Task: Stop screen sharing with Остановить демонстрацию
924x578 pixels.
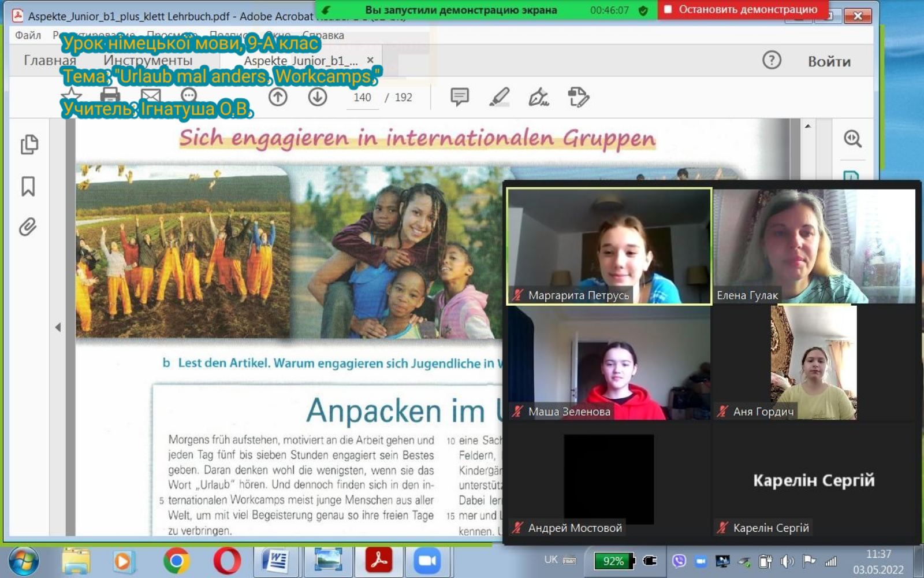Action: click(x=742, y=9)
